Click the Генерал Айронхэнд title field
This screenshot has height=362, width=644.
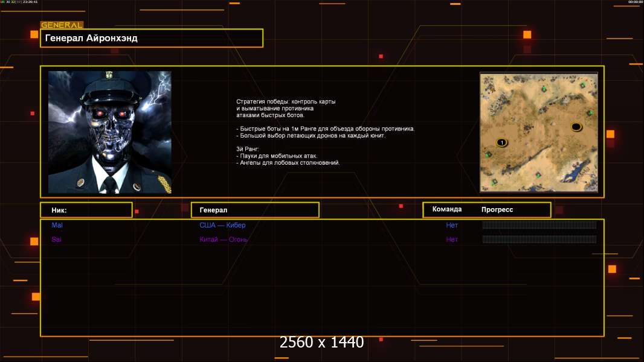coord(151,38)
